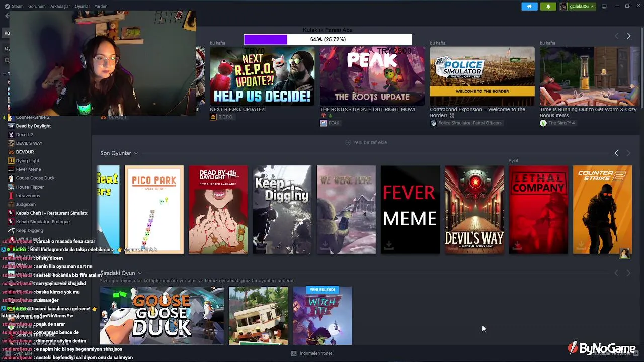Open Contraband Expansion news headline
644x362 pixels.
(x=477, y=112)
